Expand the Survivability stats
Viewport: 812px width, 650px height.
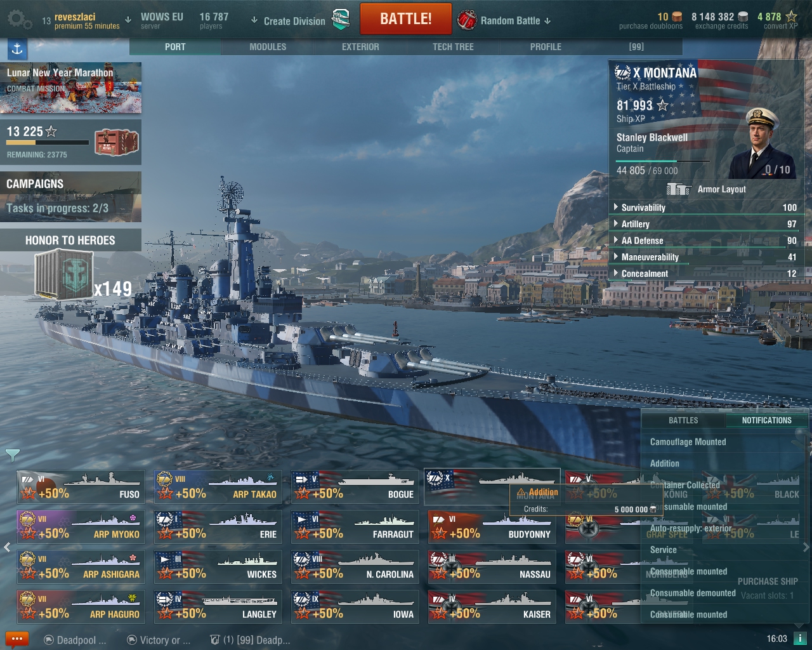pyautogui.click(x=705, y=208)
